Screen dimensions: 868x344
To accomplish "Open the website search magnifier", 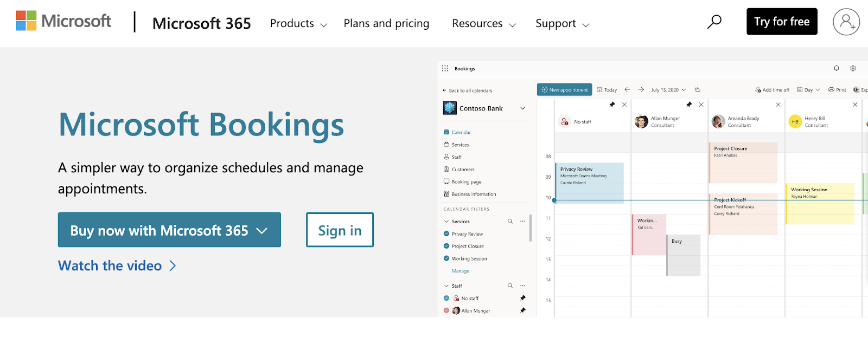I will 714,22.
